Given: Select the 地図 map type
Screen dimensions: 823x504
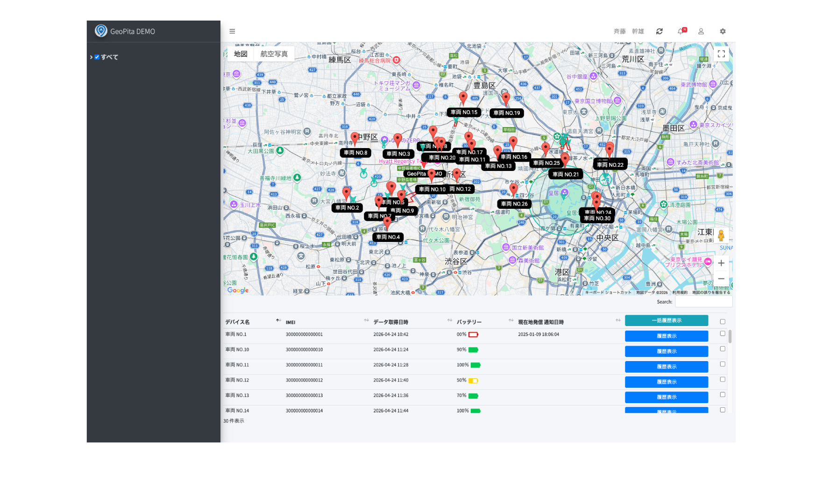Looking at the screenshot, I should coord(241,54).
